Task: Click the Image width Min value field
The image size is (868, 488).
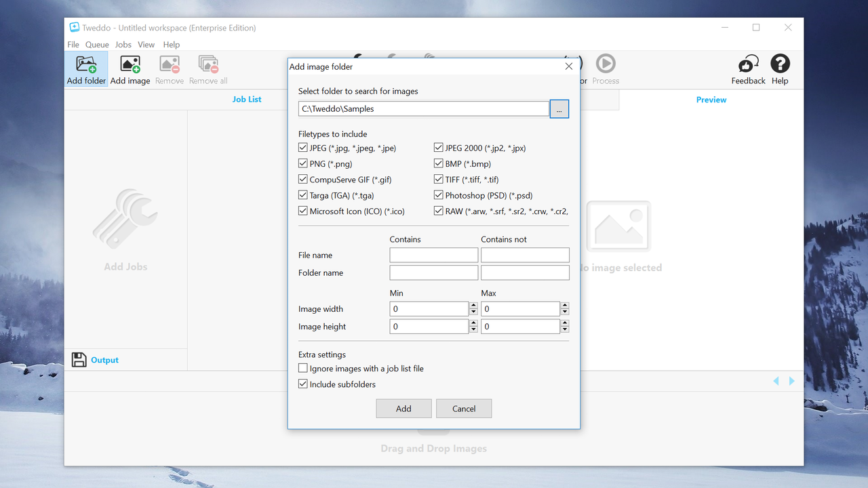Action: [429, 309]
